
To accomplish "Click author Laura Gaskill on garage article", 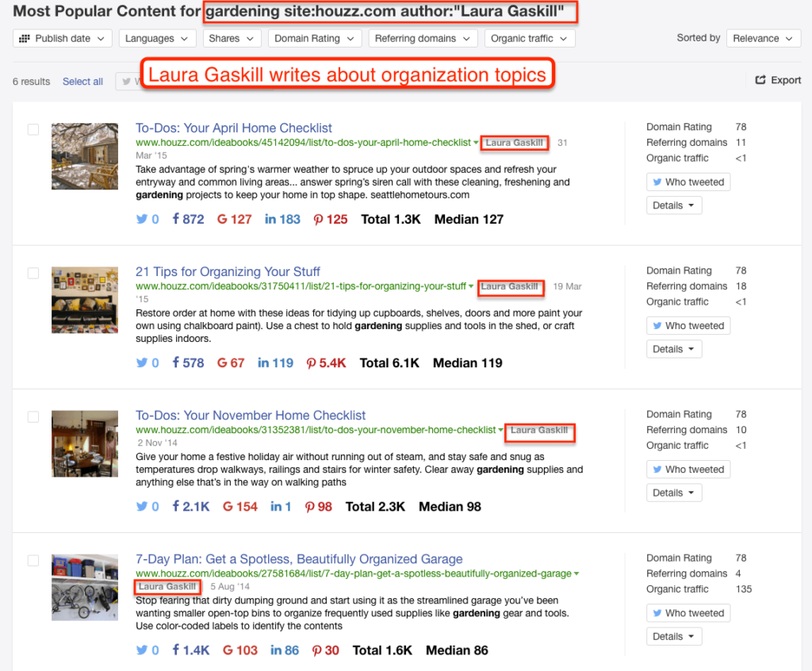I will (167, 587).
